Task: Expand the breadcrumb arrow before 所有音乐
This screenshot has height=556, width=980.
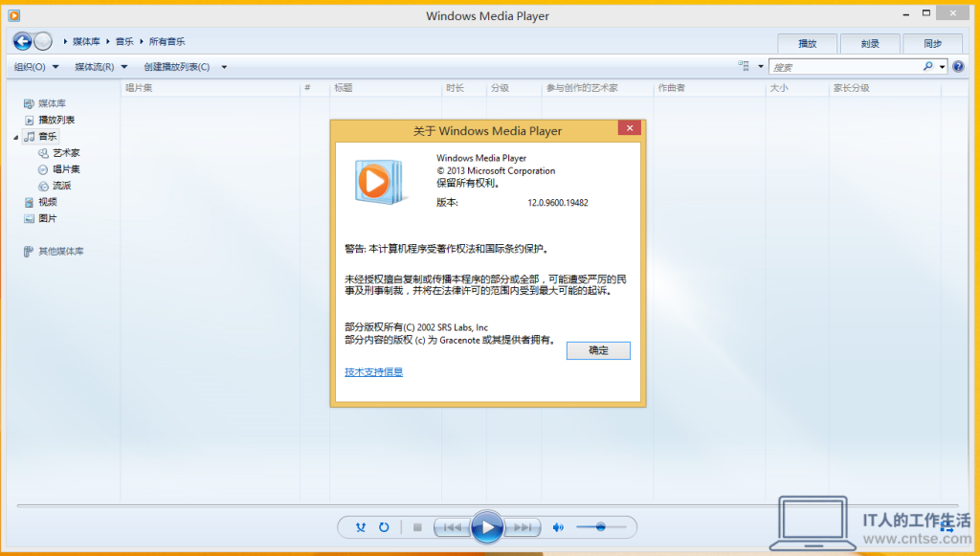Action: click(142, 42)
